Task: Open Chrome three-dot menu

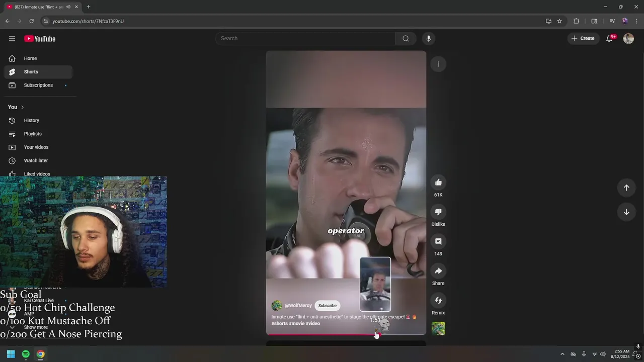Action: point(636,21)
